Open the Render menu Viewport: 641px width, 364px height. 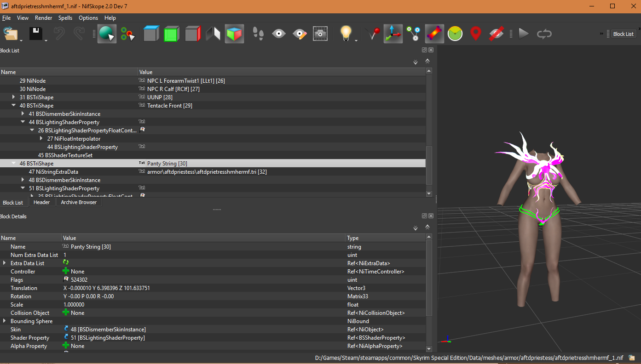(x=44, y=18)
